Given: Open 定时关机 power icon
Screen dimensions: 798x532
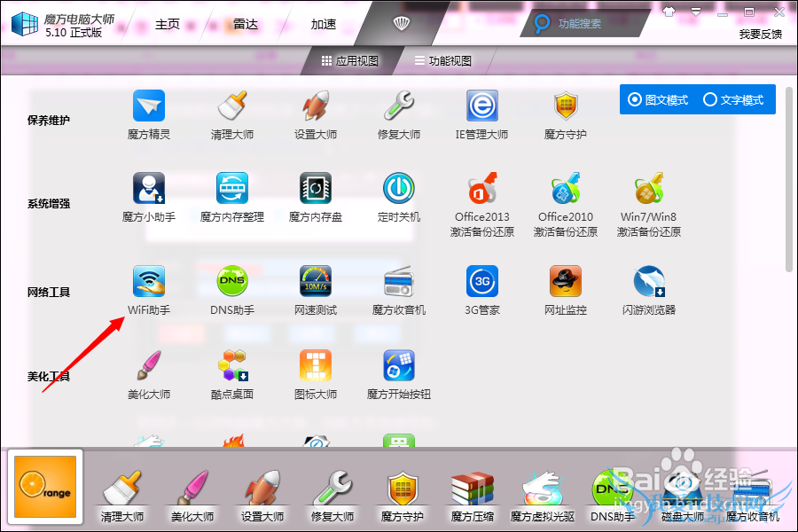Looking at the screenshot, I should pyautogui.click(x=399, y=188).
